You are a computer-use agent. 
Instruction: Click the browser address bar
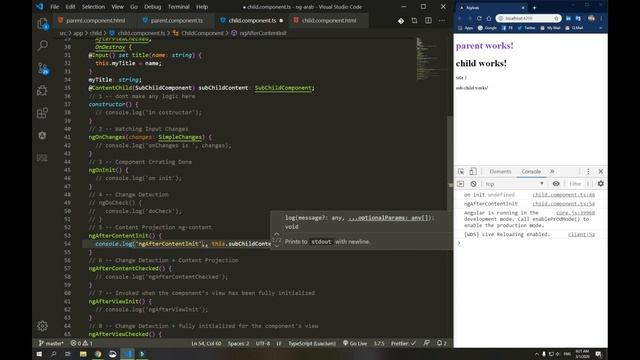tap(528, 18)
